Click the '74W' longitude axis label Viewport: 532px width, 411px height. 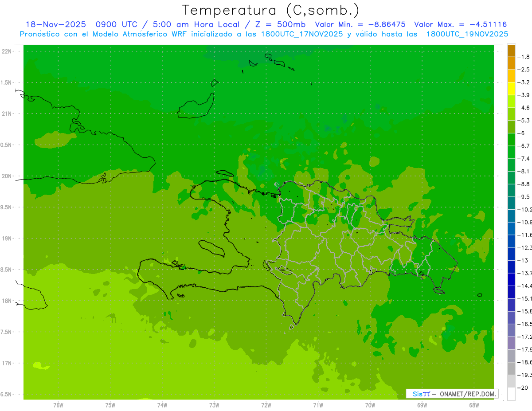tap(162, 405)
